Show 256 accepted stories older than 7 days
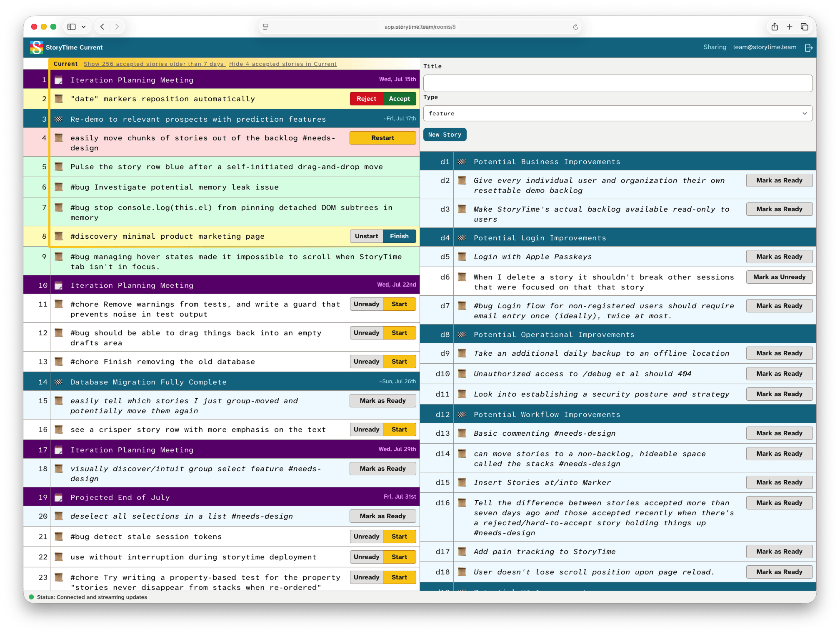Screen dimensions: 840x634 154,64
